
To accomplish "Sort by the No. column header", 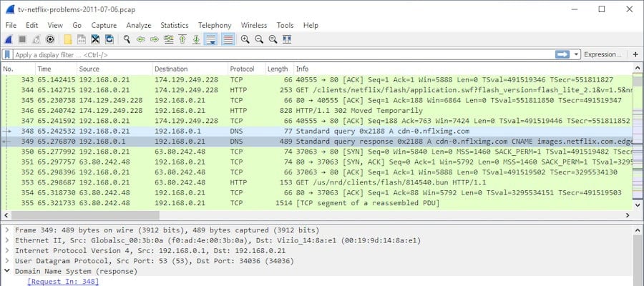I will point(19,69).
